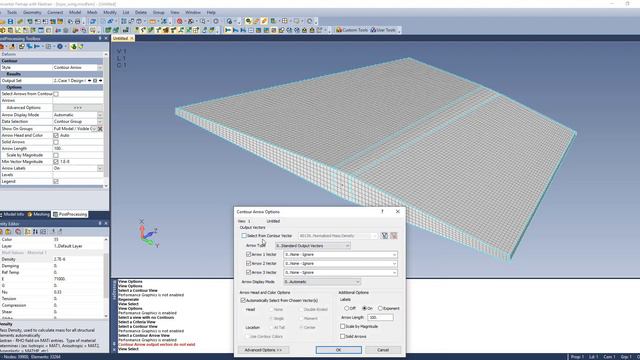This screenshot has height=360, width=640.
Task: Click the PostProcessing tab
Action: [x=70, y=214]
